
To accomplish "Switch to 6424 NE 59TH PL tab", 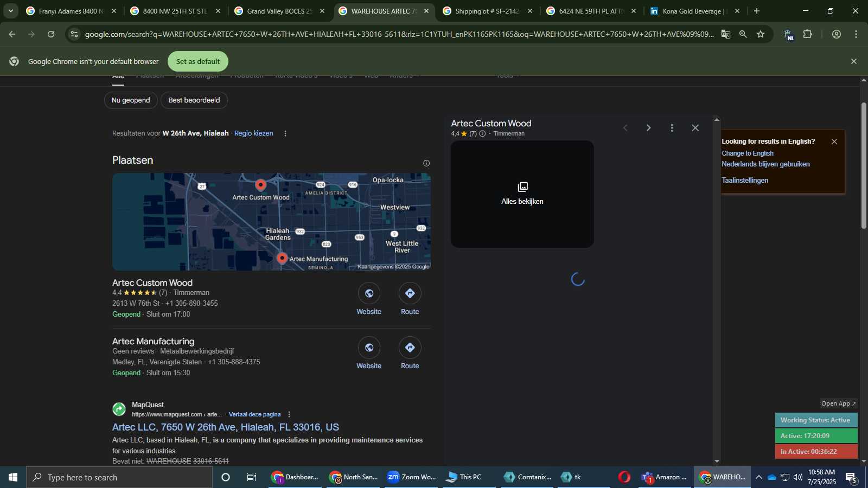I will (591, 11).
